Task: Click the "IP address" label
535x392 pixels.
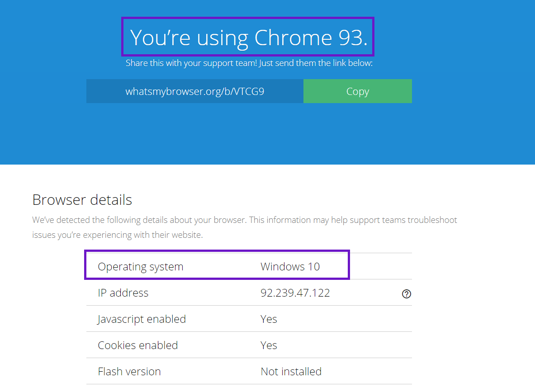Action: click(123, 293)
